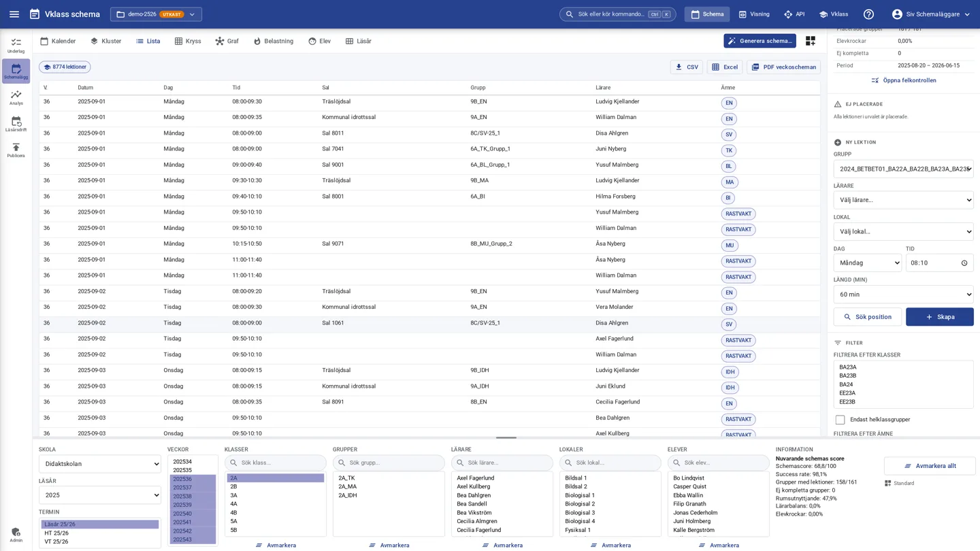980x551 pixels.
Task: Focus the Sök lärare search field
Action: coord(502,463)
